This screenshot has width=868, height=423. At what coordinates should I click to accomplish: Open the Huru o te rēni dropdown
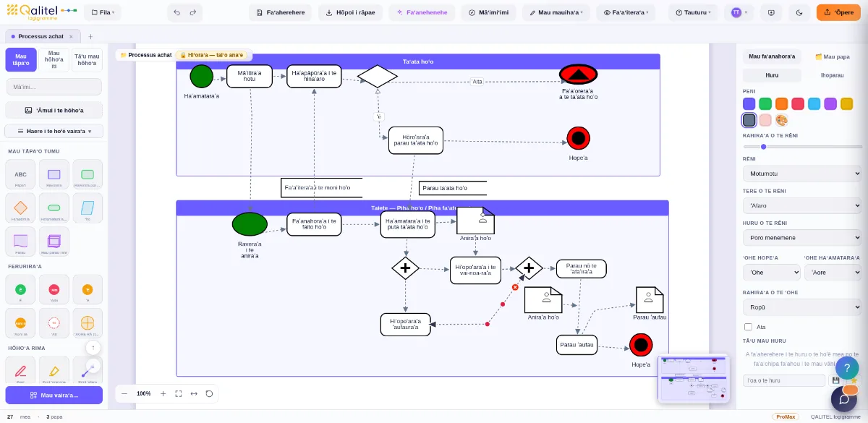pyautogui.click(x=802, y=237)
